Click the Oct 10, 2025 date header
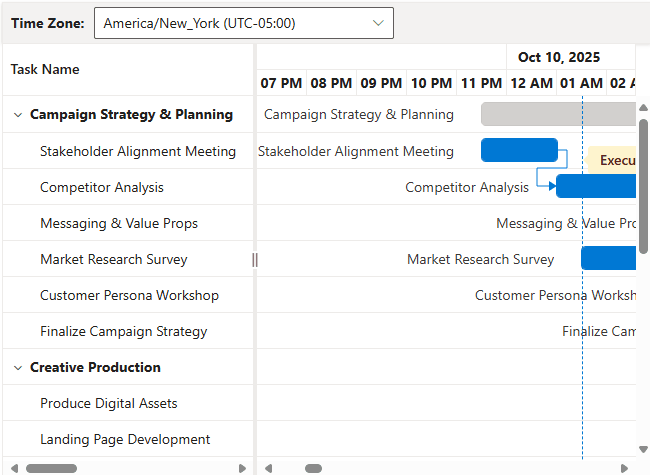 [559, 57]
